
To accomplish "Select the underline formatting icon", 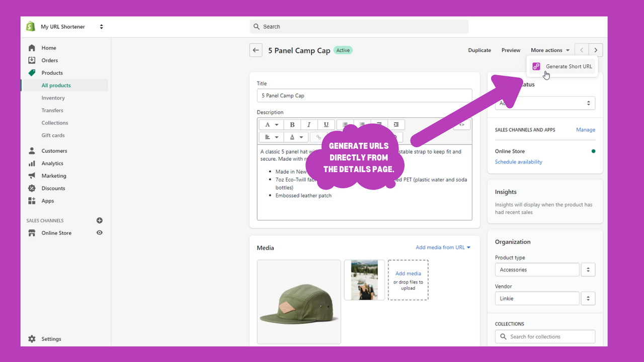I will tap(326, 124).
